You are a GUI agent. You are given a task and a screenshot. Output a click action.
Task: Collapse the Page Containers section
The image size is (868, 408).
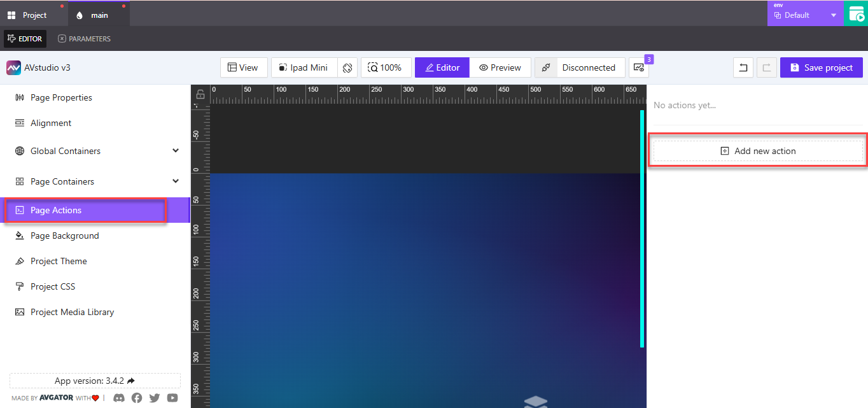coord(175,181)
